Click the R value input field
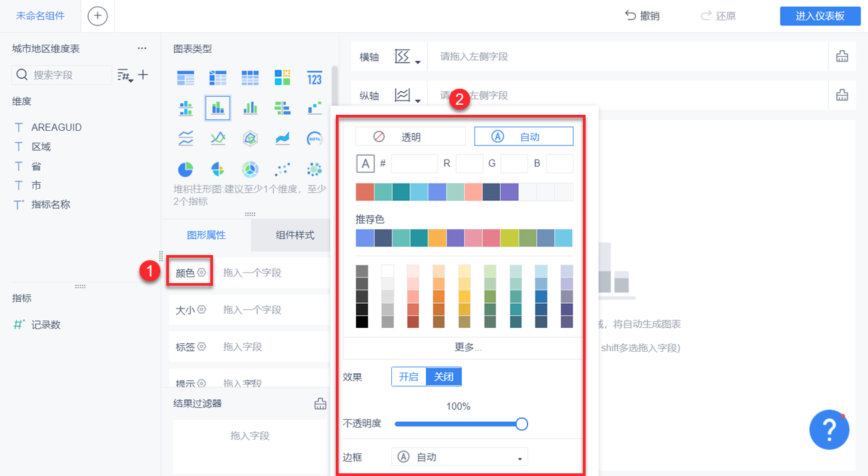The width and height of the screenshot is (868, 476). point(469,164)
